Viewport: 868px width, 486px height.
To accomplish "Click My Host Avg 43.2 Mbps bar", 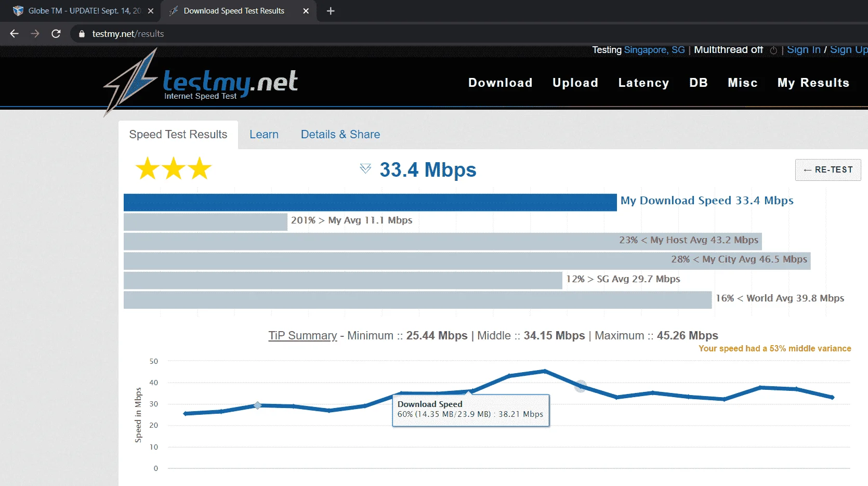I will (x=442, y=241).
